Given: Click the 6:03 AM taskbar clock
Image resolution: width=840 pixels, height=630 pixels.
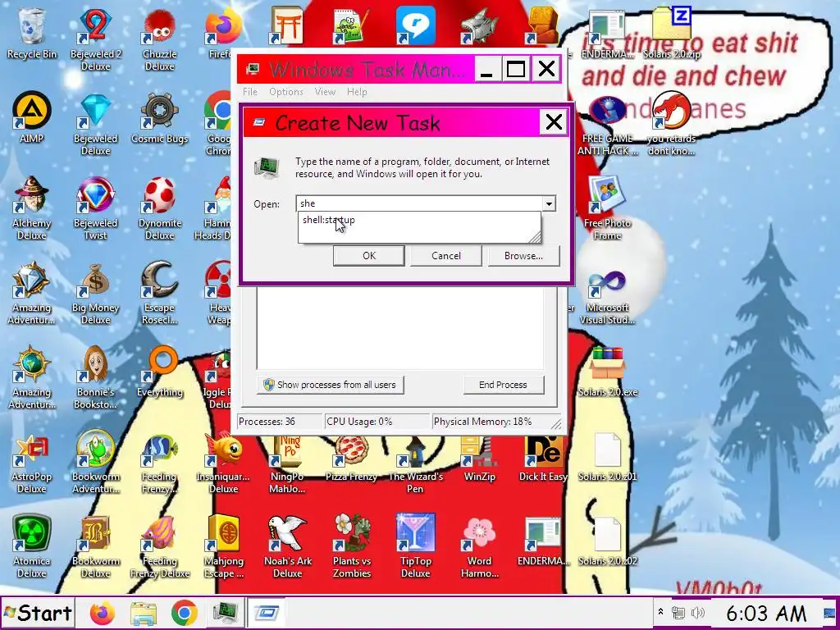Looking at the screenshot, I should tap(766, 613).
